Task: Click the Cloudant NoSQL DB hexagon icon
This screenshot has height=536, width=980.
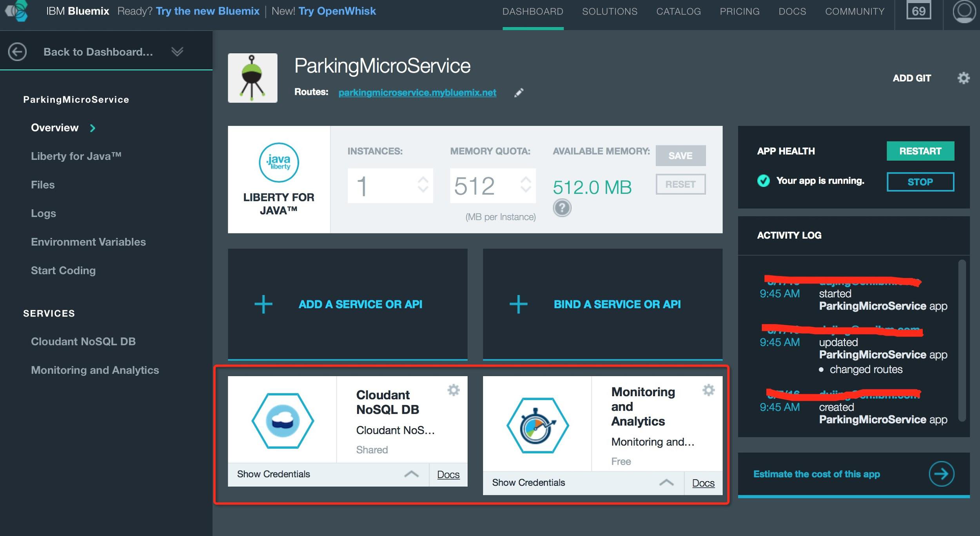Action: [x=283, y=421]
